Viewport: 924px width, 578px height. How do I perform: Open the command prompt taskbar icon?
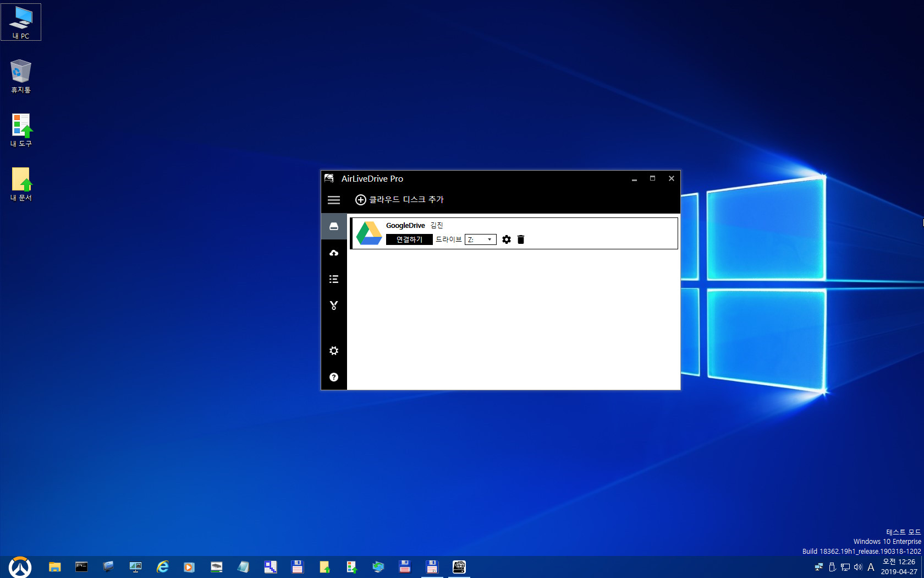(x=81, y=567)
